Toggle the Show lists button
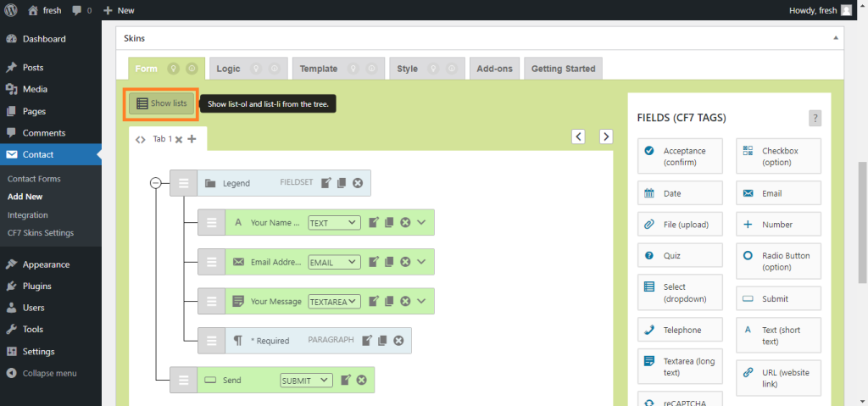This screenshot has width=868, height=406. 162,103
